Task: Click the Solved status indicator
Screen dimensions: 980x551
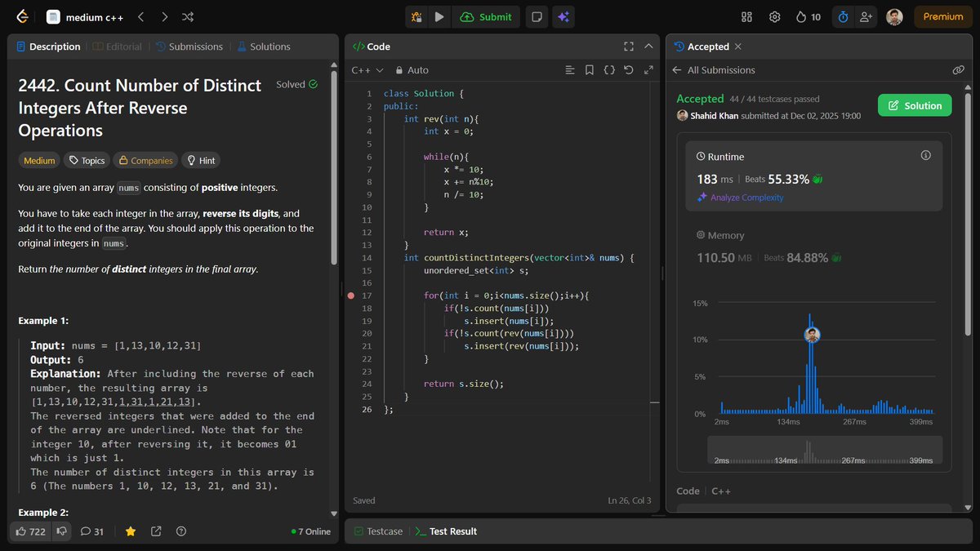Action: tap(297, 84)
